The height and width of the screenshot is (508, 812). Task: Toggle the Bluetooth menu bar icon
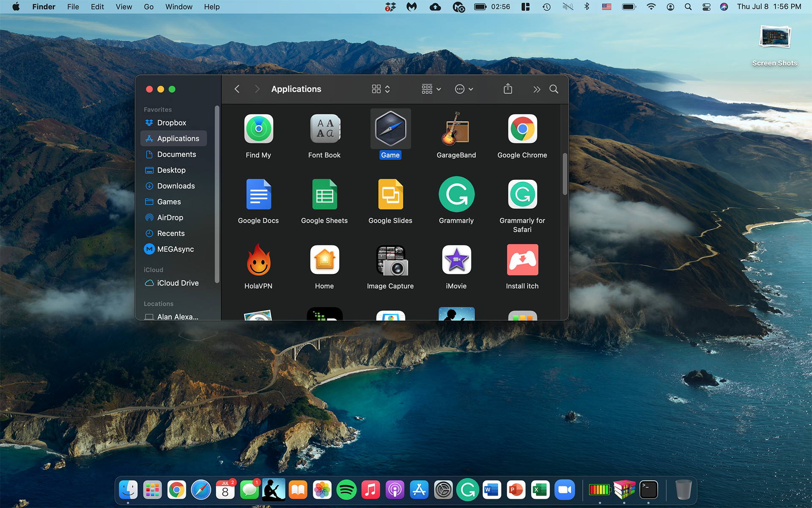(587, 7)
